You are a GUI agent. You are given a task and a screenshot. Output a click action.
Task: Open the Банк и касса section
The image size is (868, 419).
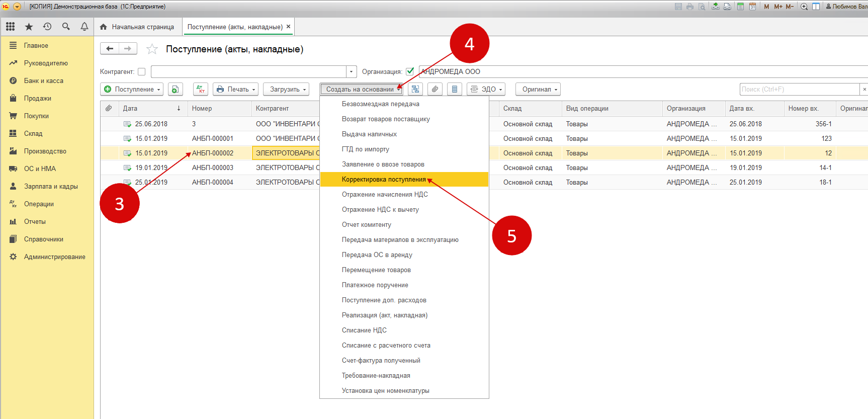click(47, 80)
